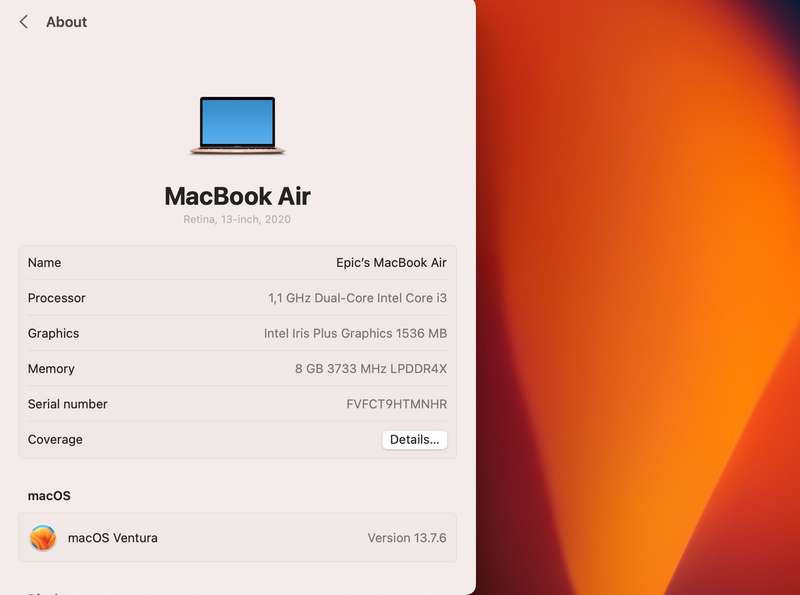Click 'Retina, 13-inch, 2020' subtitle
Viewport: 800px width, 595px height.
[237, 219]
